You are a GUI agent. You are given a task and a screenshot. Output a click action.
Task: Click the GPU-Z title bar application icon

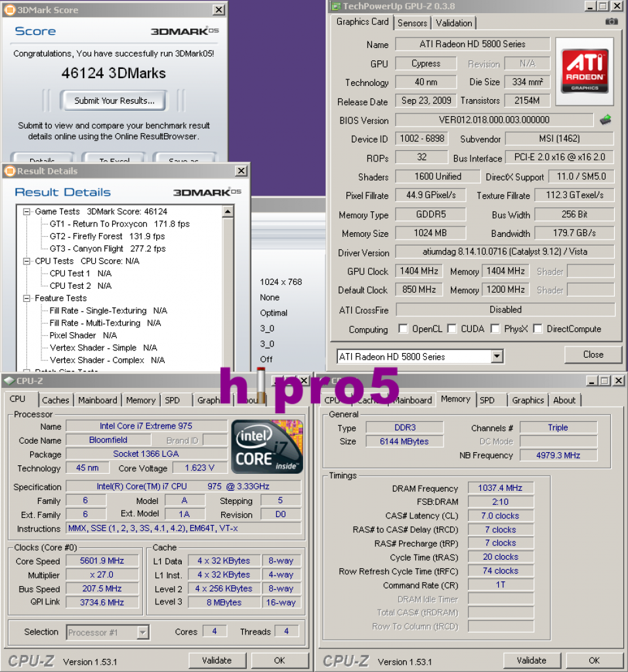pyautogui.click(x=335, y=6)
